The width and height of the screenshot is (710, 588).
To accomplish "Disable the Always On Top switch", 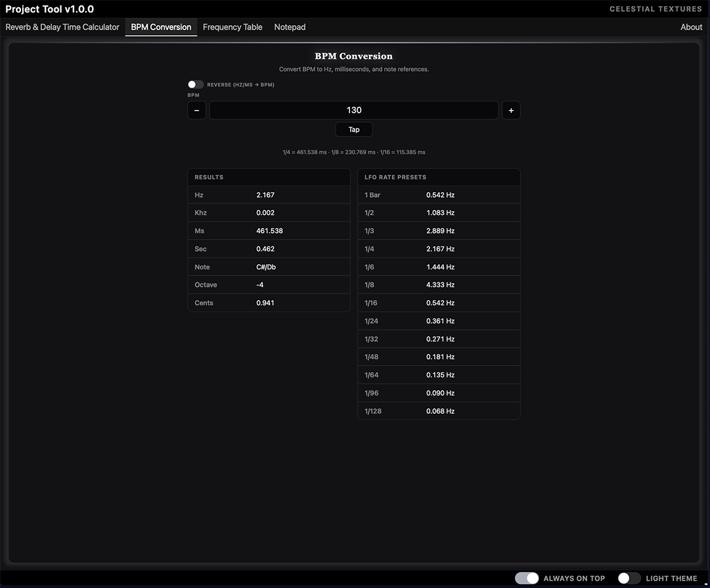I will (527, 578).
